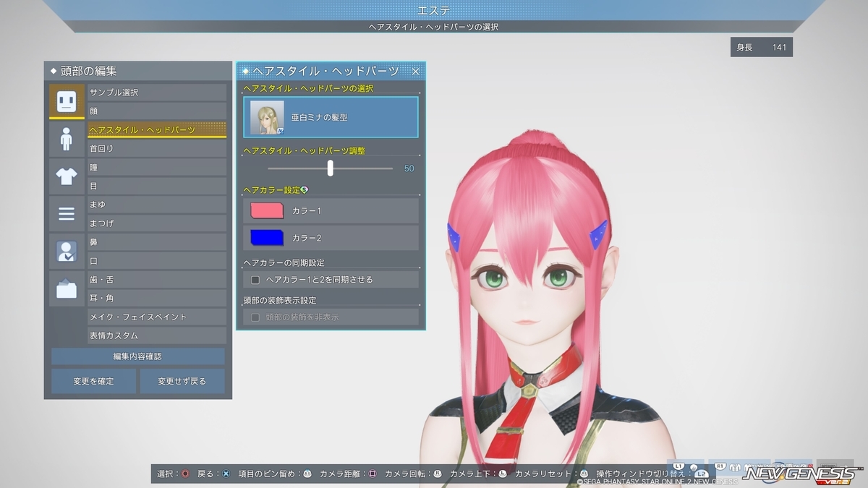868x488 pixels.
Task: Select the head editing face icon
Action: pos(67,101)
